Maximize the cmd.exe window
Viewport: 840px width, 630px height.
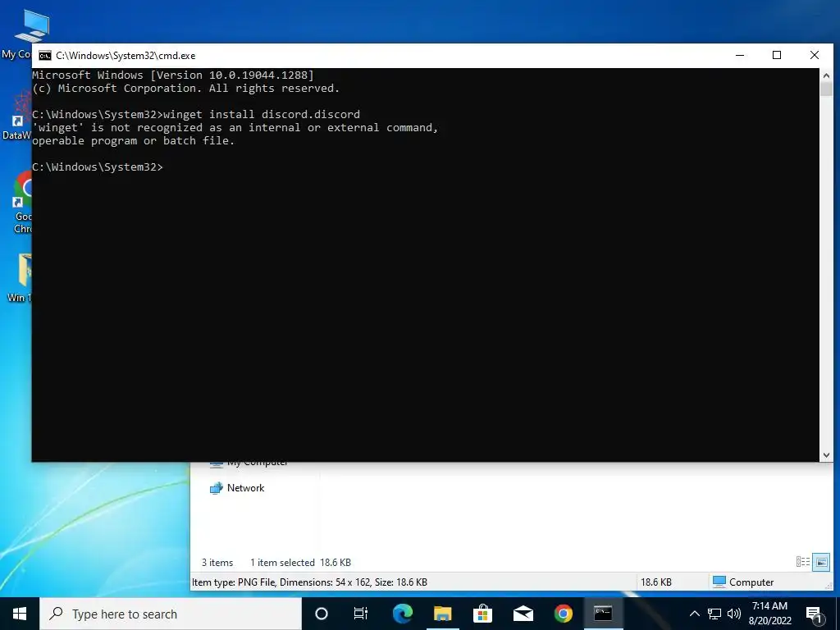777,55
